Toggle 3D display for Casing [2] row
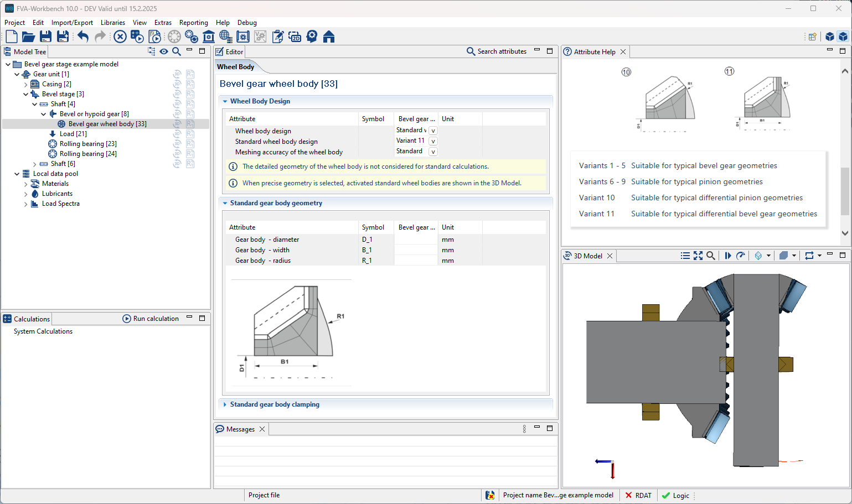 177,84
